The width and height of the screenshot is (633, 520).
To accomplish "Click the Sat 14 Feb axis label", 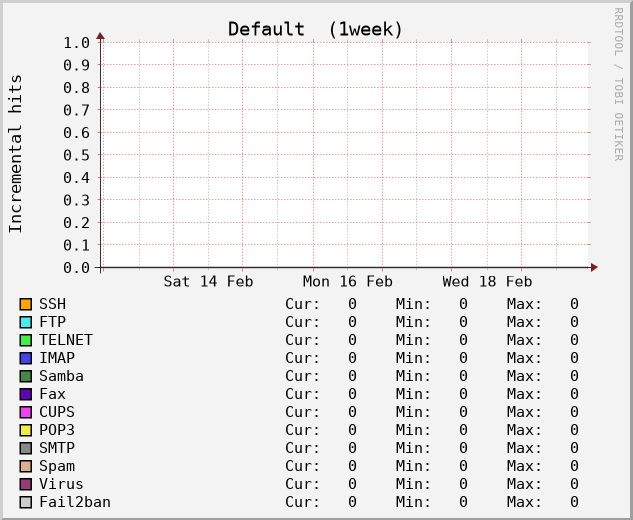I will point(208,282).
